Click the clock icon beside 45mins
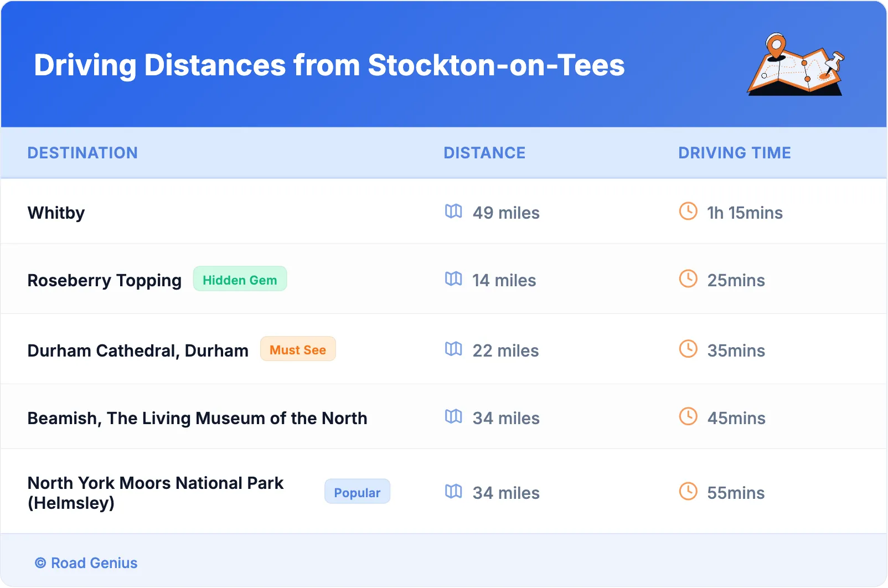The width and height of the screenshot is (888, 588). click(688, 416)
